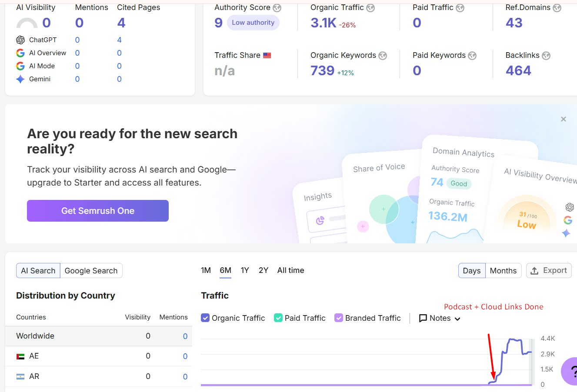577x392 pixels.
Task: Select the 2Y time range
Action: [x=263, y=270]
